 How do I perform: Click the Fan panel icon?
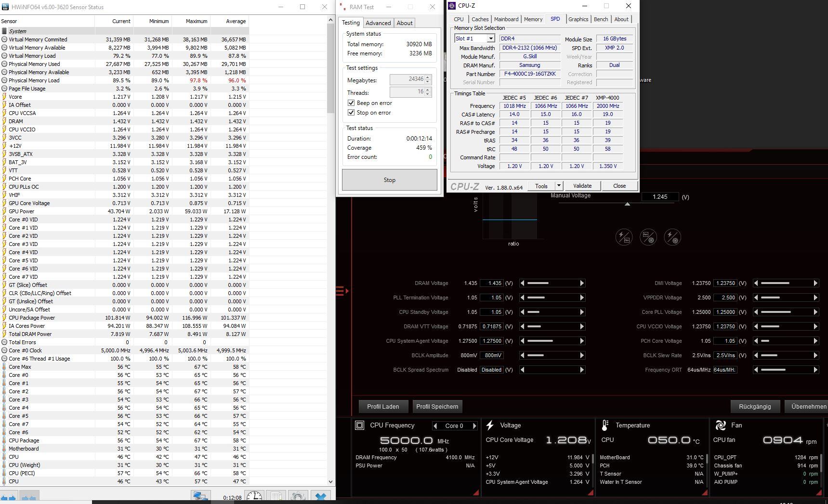pyautogui.click(x=721, y=426)
